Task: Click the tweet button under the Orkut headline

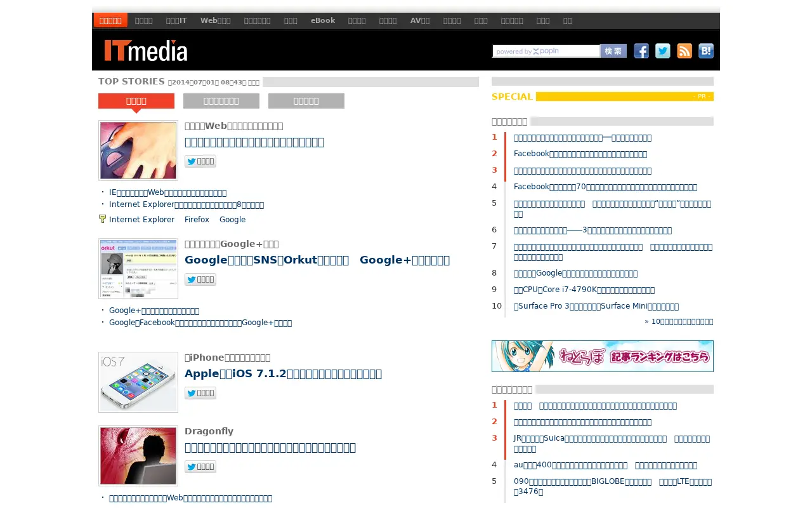Action: (x=200, y=279)
